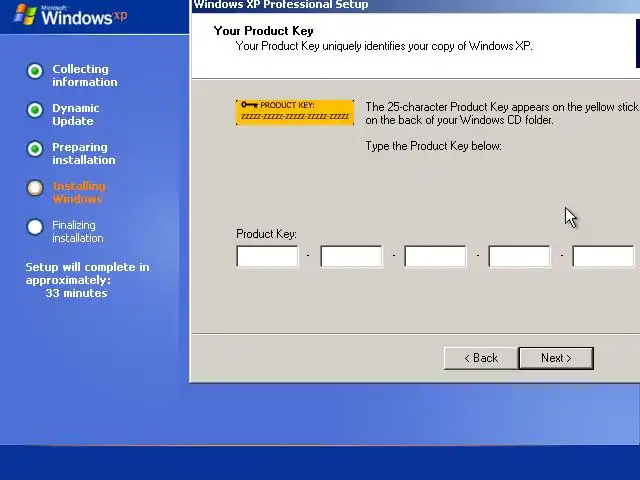Focus the fourth Product Key field
This screenshot has height=480, width=640.
(519, 256)
